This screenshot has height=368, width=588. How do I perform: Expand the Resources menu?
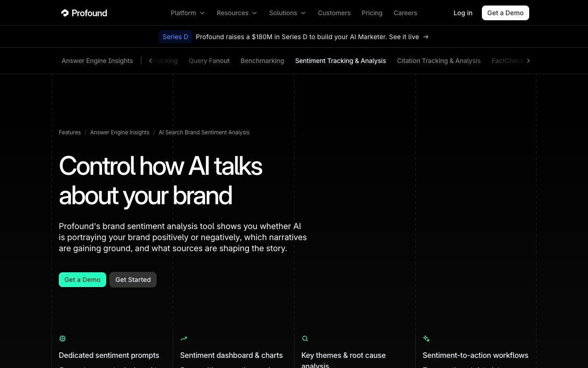pyautogui.click(x=237, y=13)
